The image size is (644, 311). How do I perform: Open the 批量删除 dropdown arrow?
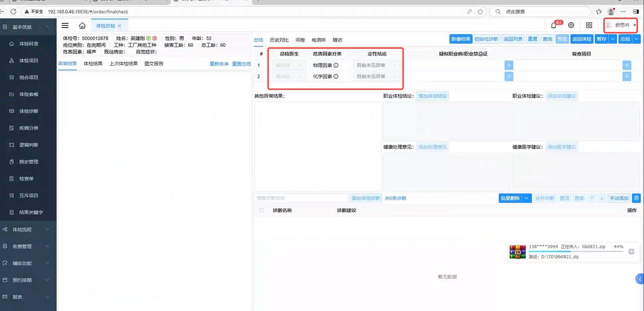pyautogui.click(x=527, y=198)
